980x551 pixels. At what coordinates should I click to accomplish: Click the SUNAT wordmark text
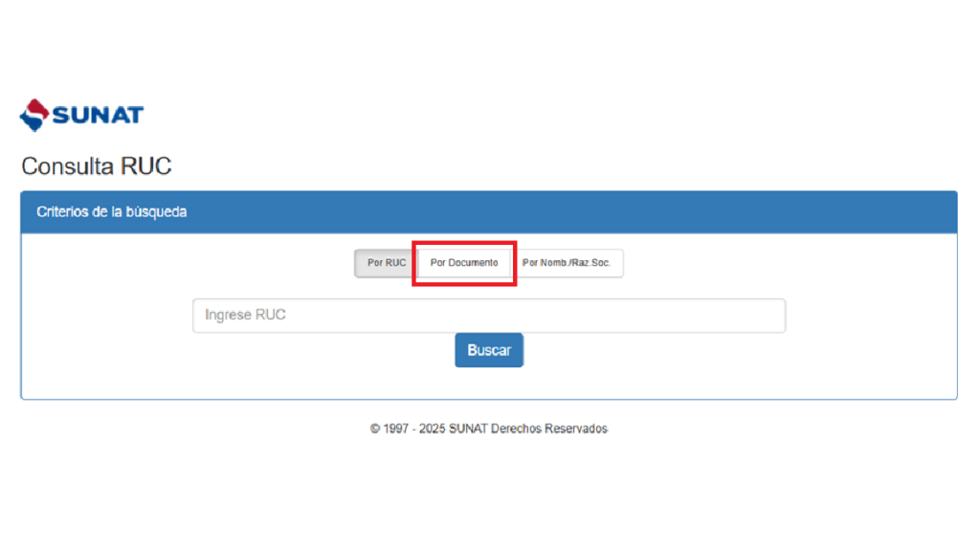98,116
